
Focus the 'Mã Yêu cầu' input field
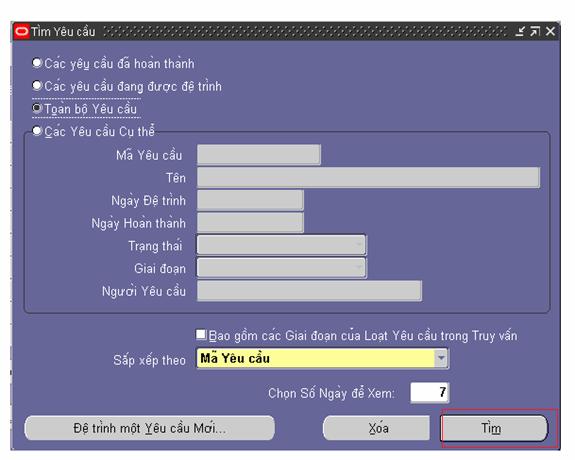pyautogui.click(x=259, y=155)
